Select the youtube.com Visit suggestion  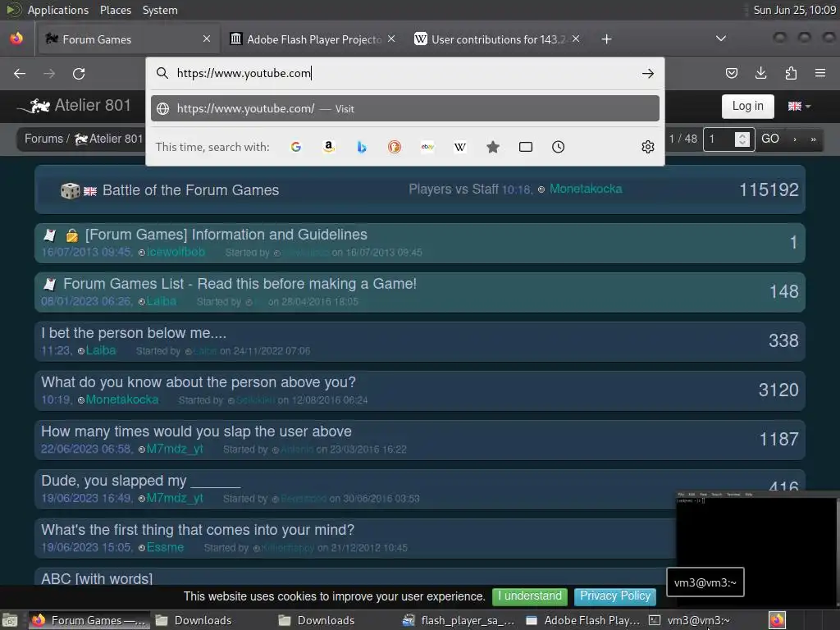[405, 109]
